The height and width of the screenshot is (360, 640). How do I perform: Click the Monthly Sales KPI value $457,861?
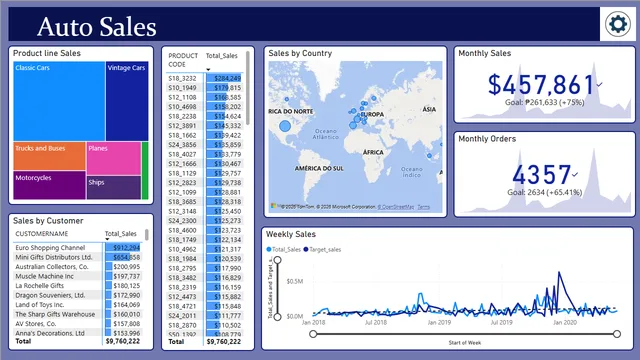(x=541, y=84)
